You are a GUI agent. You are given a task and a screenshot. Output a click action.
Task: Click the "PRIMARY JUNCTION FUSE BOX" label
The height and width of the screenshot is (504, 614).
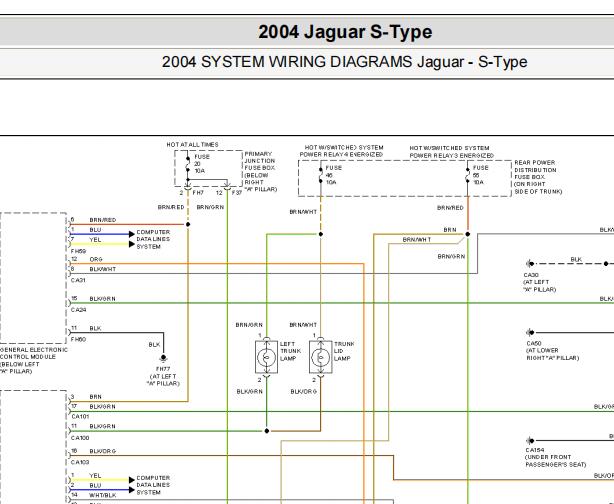tap(260, 161)
